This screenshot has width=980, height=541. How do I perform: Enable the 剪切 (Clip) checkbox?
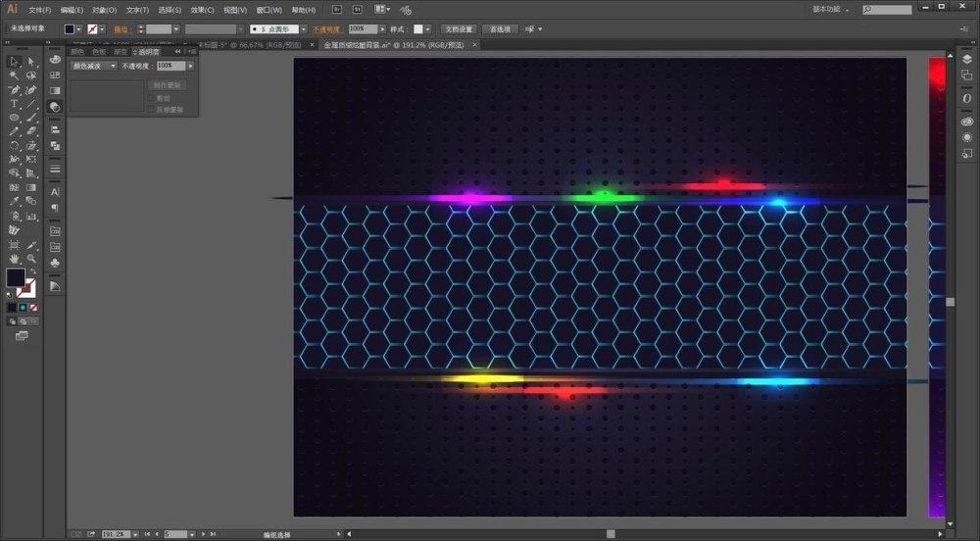click(150, 98)
